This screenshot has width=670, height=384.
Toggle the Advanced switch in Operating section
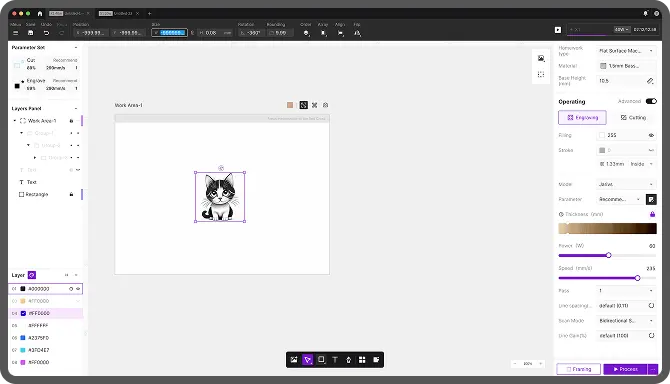(651, 101)
